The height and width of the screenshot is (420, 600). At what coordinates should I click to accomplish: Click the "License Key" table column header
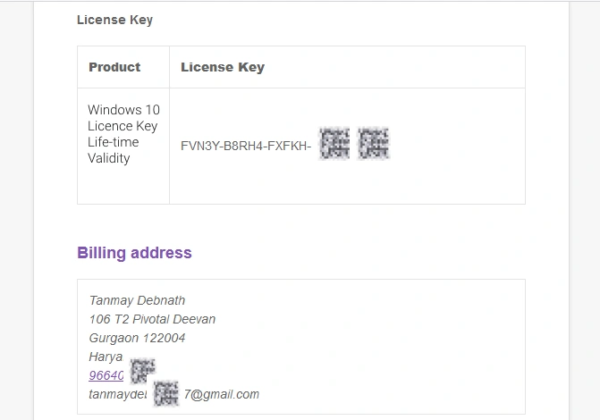(x=222, y=68)
